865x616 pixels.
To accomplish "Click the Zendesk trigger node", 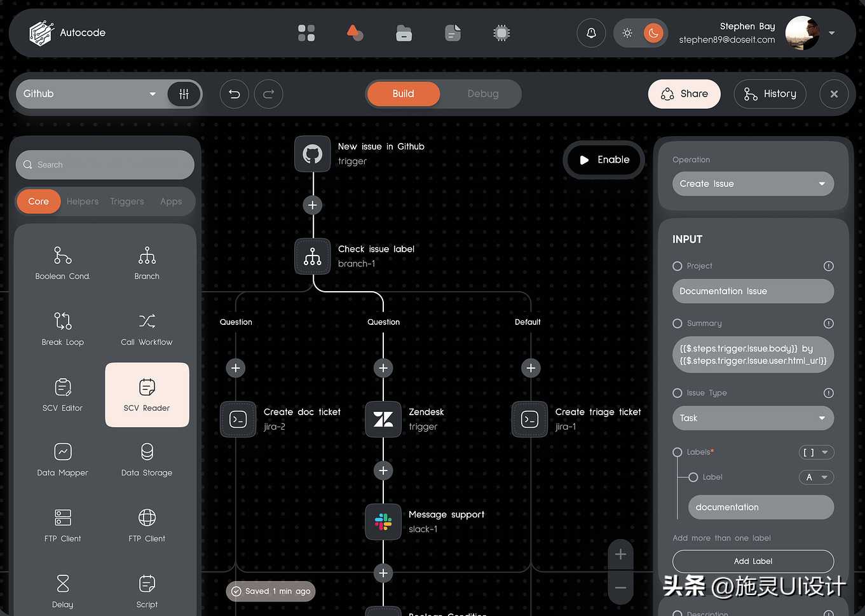I will (383, 420).
